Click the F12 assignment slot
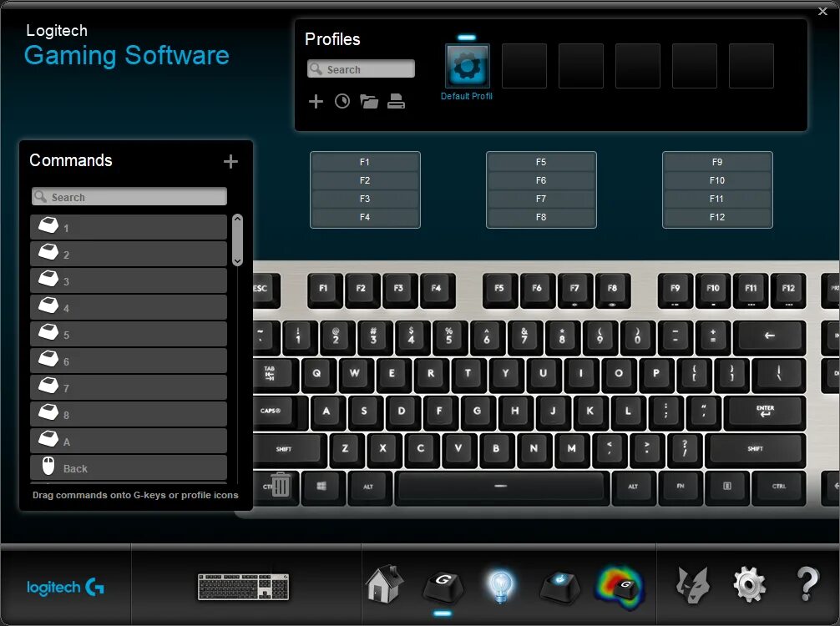The width and height of the screenshot is (840, 626). [717, 217]
